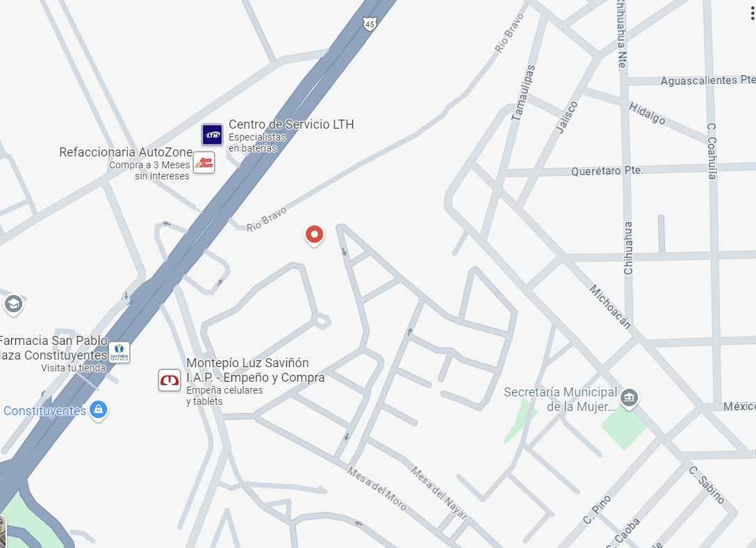Viewport: 756px width, 548px height.
Task: Select the Montepío Luz Saviñón I.A.P. label
Action: tap(256, 370)
